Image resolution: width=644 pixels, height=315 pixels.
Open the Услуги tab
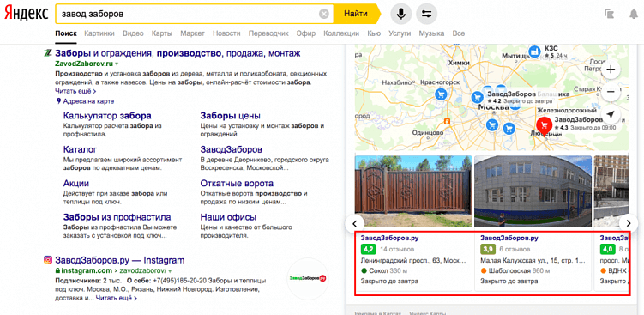tap(400, 33)
